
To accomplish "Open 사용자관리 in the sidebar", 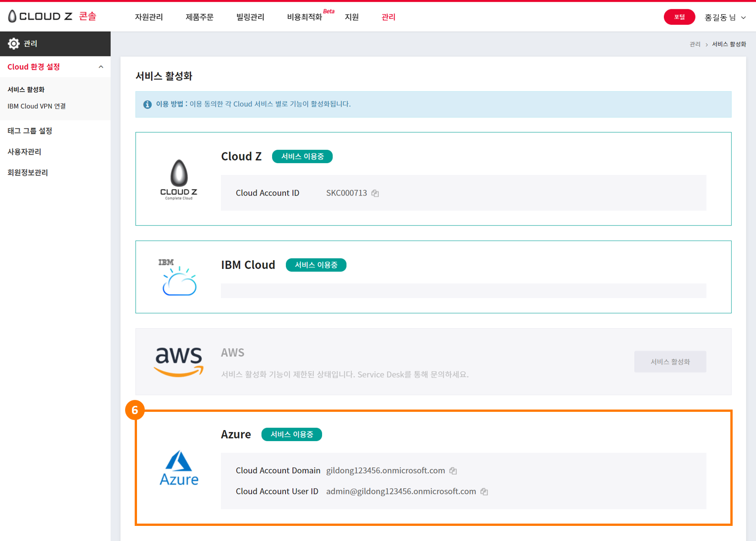I will point(24,152).
